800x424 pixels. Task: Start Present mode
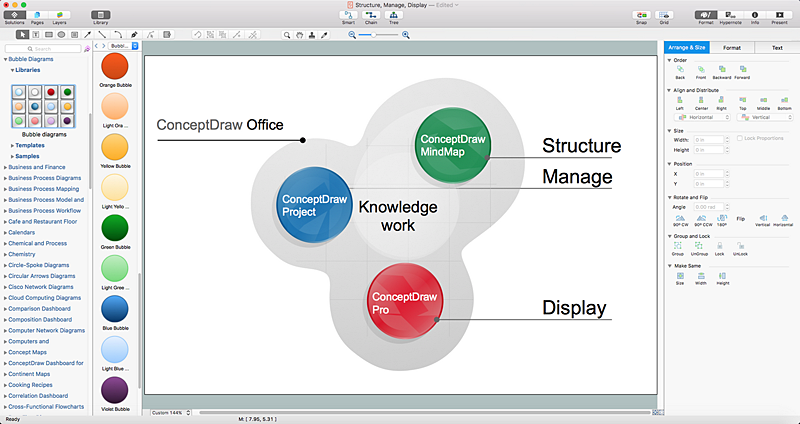point(779,15)
